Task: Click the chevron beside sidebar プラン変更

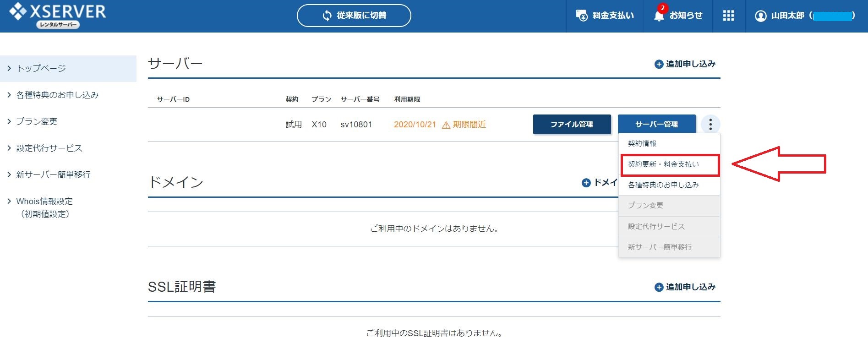Action: coord(9,121)
